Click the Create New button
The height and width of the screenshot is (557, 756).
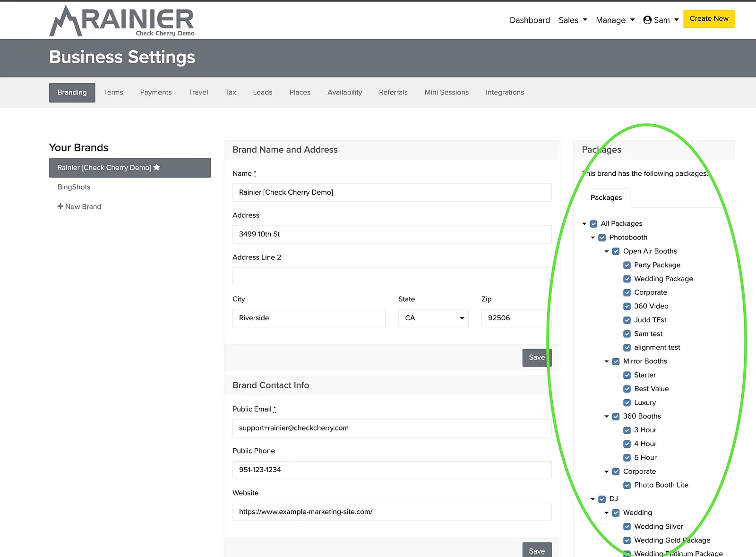point(709,19)
